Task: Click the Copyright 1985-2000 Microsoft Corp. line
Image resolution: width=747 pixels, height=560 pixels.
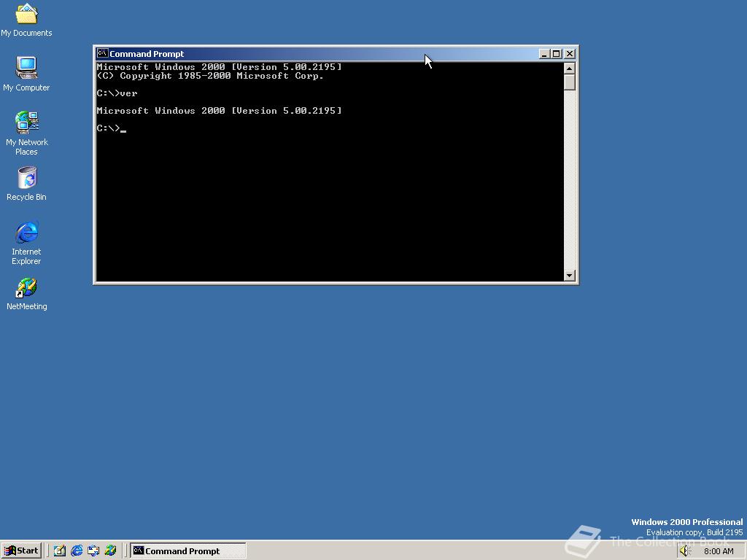Action: click(x=210, y=76)
